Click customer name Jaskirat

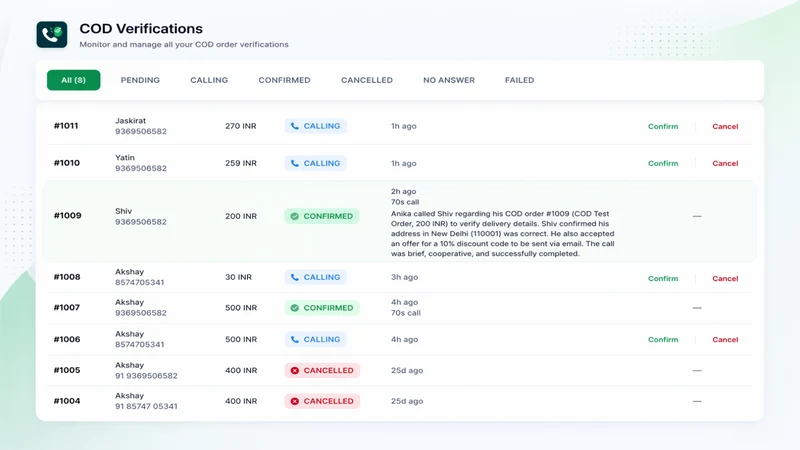(130, 121)
